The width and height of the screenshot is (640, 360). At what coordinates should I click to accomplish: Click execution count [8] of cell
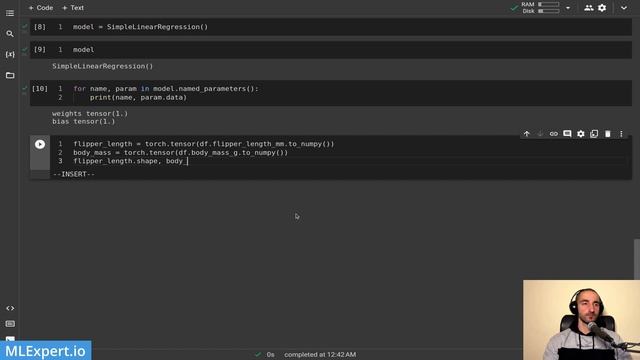pyautogui.click(x=40, y=27)
